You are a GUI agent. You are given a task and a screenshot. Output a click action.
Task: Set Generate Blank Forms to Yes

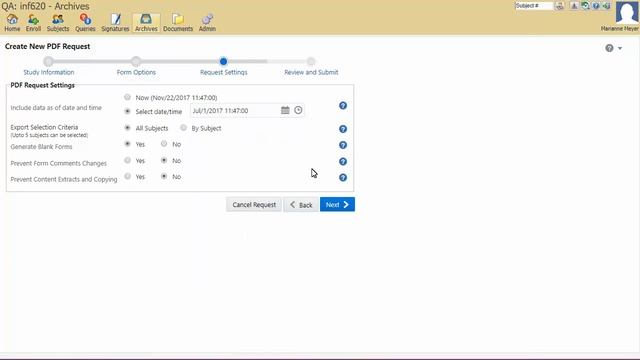tap(127, 144)
